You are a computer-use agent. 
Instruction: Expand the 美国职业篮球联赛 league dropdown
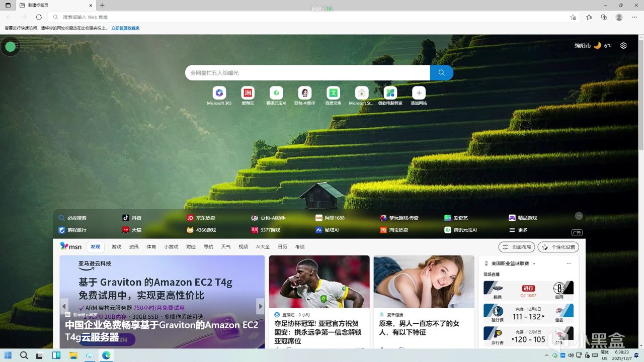[x=534, y=263]
